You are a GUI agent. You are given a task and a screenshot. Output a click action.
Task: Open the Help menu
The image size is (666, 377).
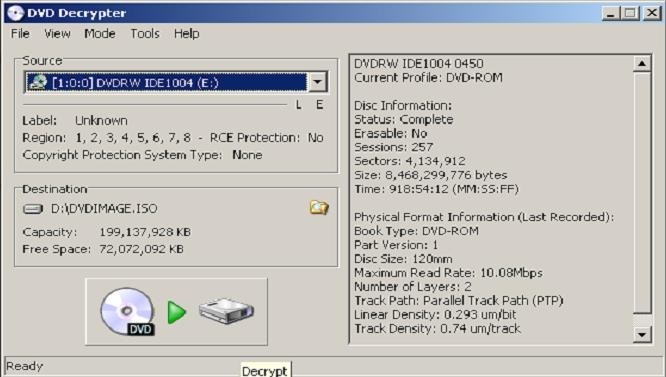point(186,34)
